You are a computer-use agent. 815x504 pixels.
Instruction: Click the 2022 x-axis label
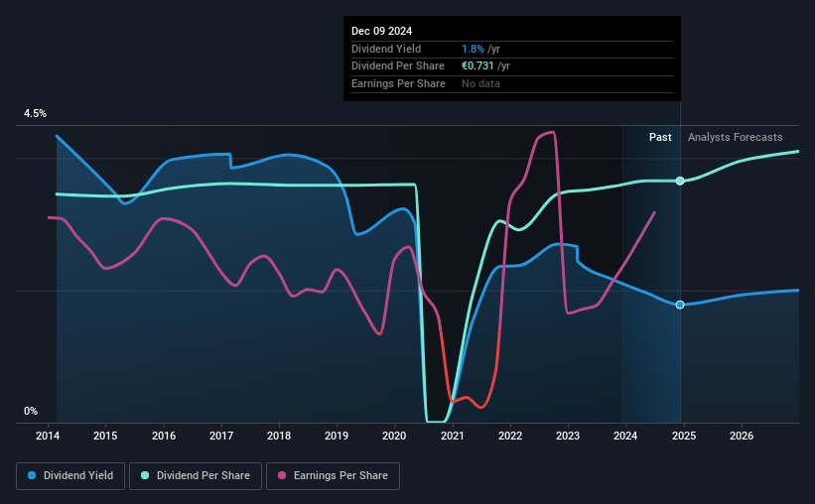coord(510,436)
